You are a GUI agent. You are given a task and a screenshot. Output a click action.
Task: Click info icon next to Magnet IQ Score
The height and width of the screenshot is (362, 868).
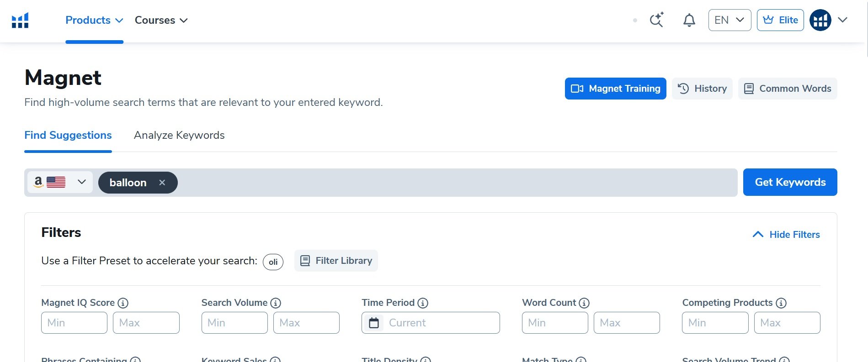tap(123, 303)
